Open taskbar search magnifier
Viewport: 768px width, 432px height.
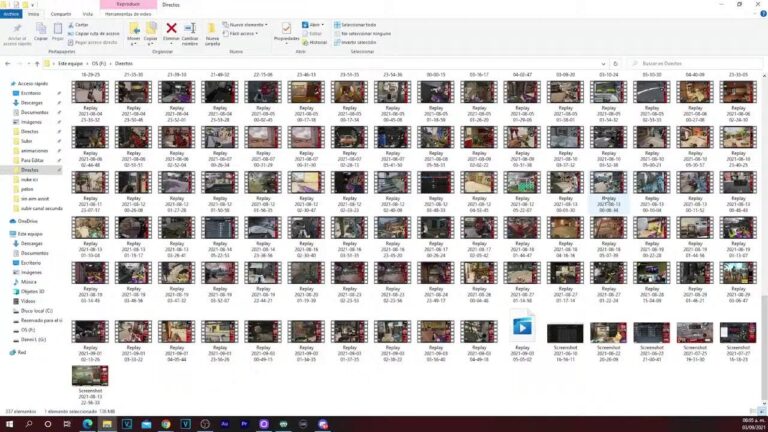tap(28, 424)
